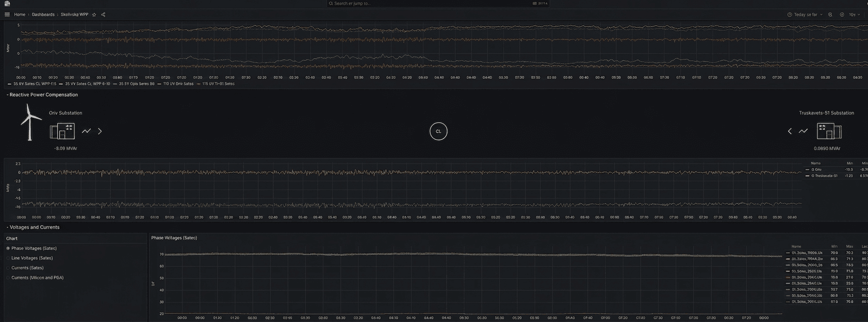868x322 pixels.
Task: Open the Today so far time picker
Action: [805, 14]
